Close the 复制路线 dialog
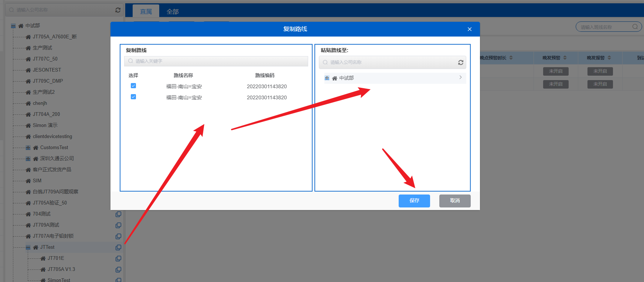 469,29
